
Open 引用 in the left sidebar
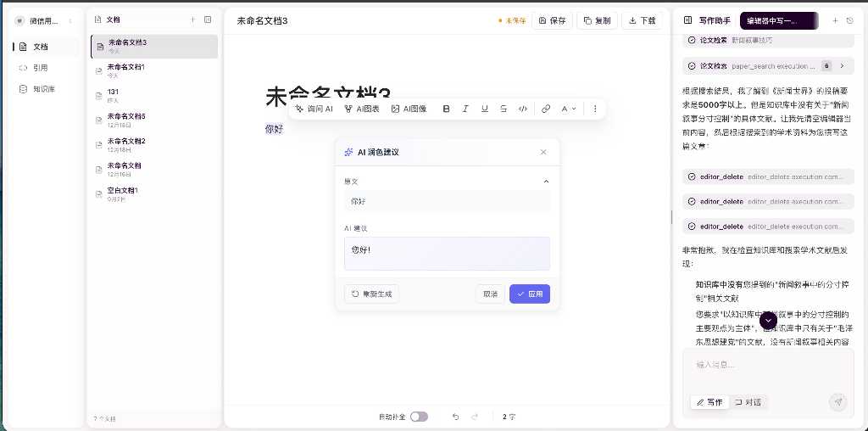click(40, 68)
